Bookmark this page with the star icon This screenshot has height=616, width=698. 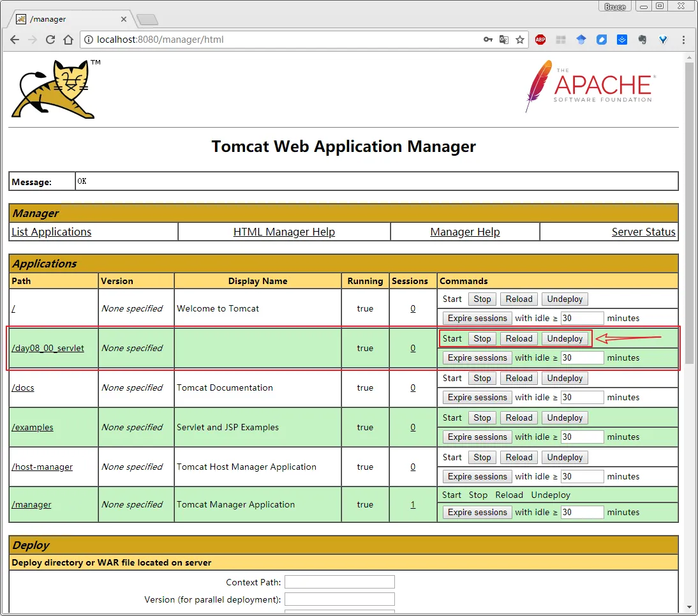pyautogui.click(x=520, y=40)
